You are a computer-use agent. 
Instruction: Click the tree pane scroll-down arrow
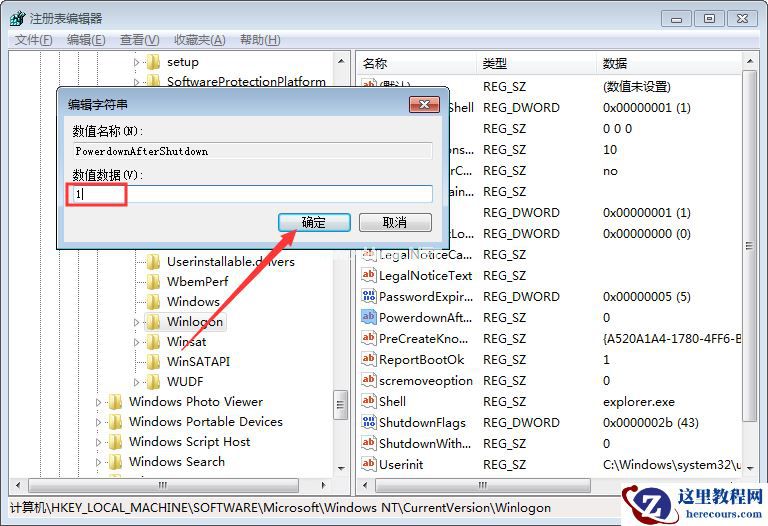coord(341,469)
